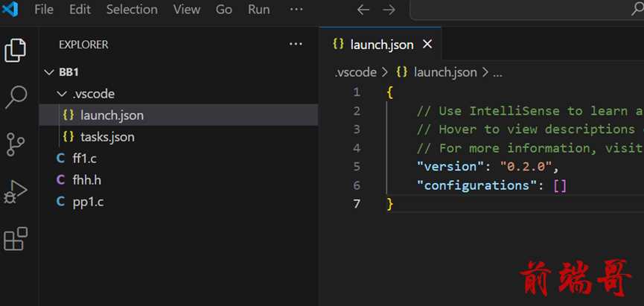Open Explorer views and more actions menu

296,45
